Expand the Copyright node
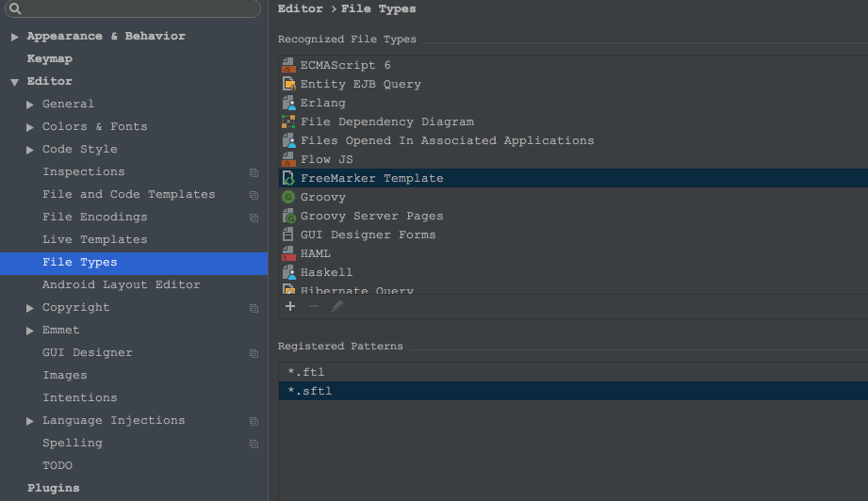The height and width of the screenshot is (501, 868). coord(30,308)
